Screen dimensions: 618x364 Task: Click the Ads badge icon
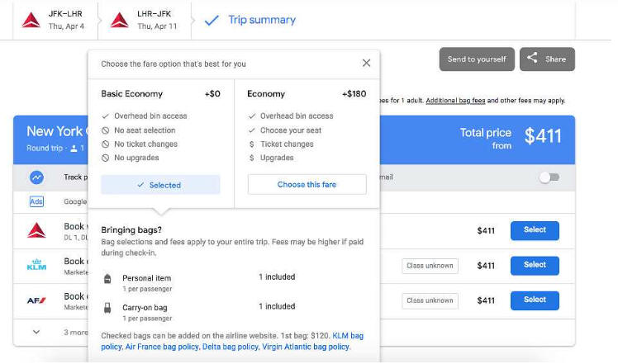click(x=36, y=201)
